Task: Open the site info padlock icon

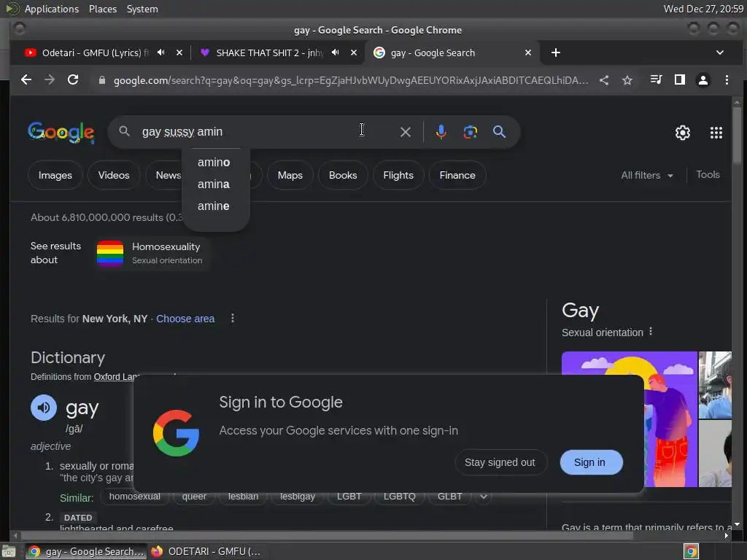Action: click(x=101, y=80)
